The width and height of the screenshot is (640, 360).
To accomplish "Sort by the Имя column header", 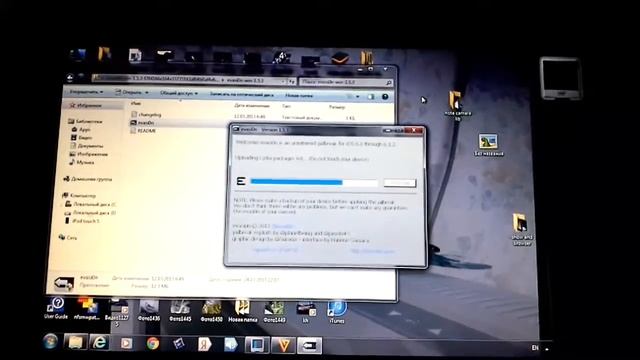I will (x=136, y=104).
